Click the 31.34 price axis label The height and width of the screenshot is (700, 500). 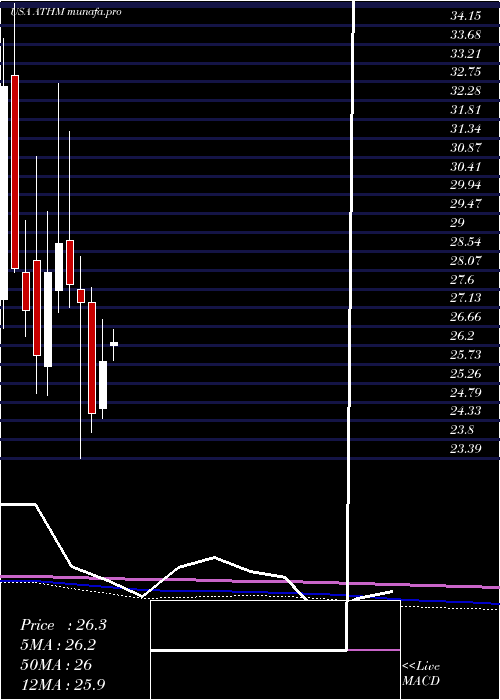coord(466,129)
